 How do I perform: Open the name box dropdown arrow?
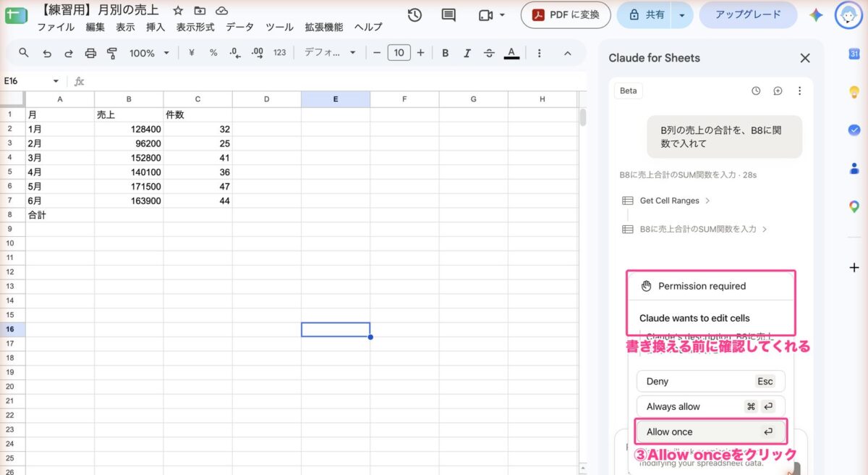pyautogui.click(x=56, y=81)
